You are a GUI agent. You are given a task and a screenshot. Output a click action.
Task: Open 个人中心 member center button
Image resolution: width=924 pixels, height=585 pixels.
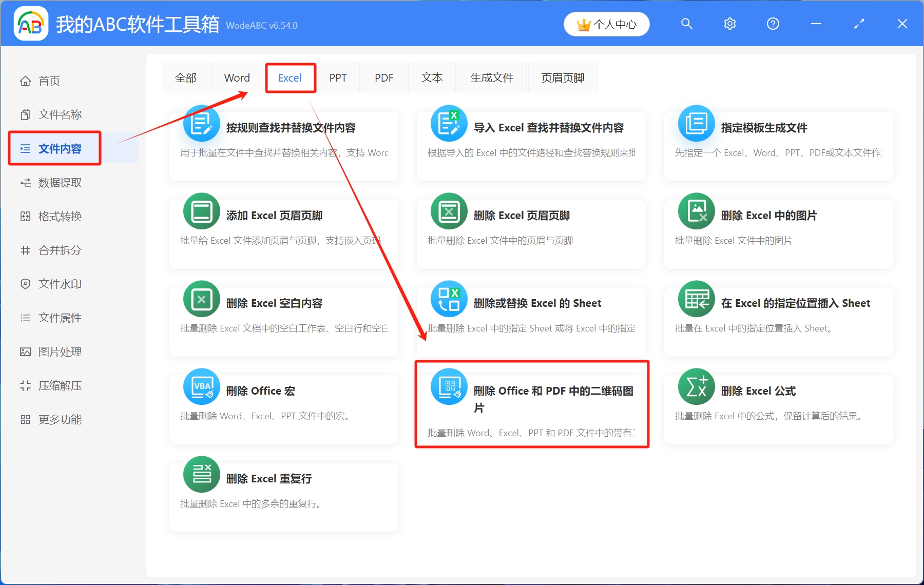pos(606,24)
